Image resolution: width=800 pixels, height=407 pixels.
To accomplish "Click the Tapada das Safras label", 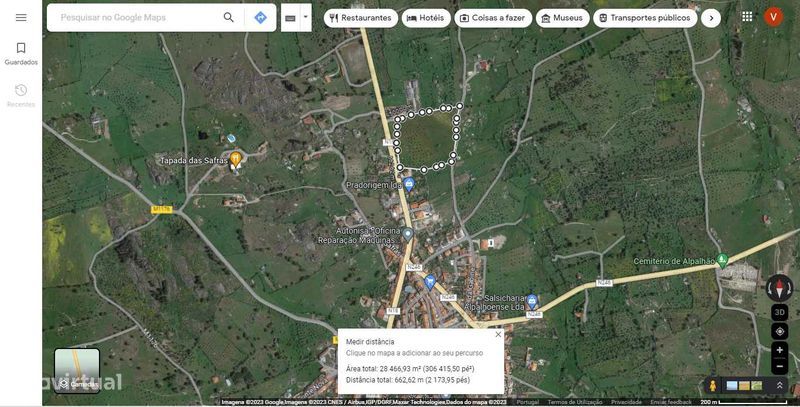I will click(x=194, y=161).
